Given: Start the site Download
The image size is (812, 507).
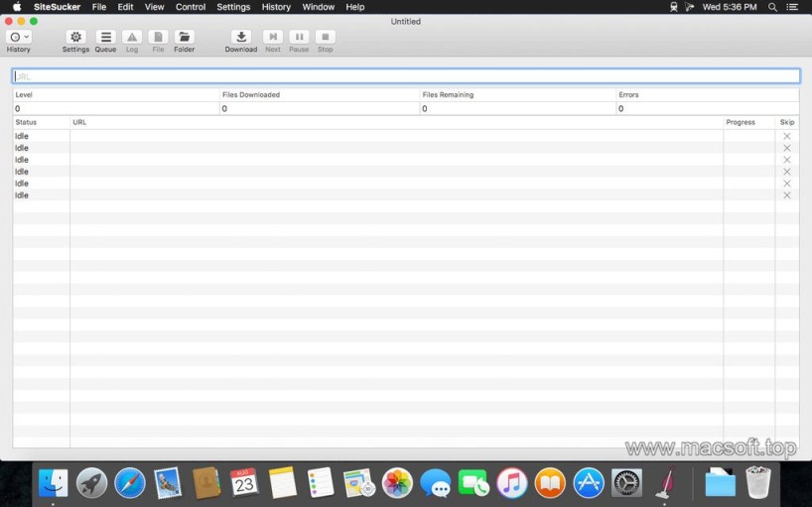Looking at the screenshot, I should click(x=240, y=37).
